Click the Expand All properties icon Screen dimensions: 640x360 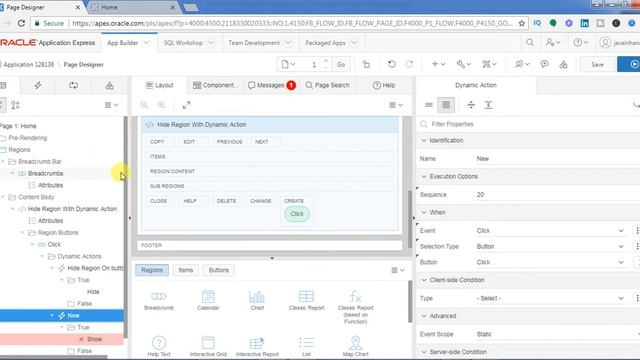[488, 105]
